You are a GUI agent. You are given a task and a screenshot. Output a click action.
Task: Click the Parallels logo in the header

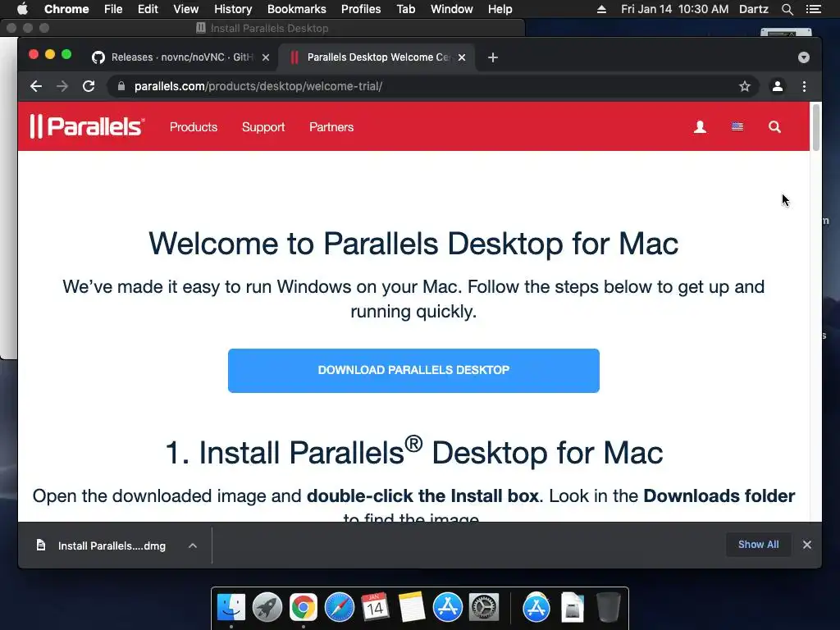[x=87, y=127]
